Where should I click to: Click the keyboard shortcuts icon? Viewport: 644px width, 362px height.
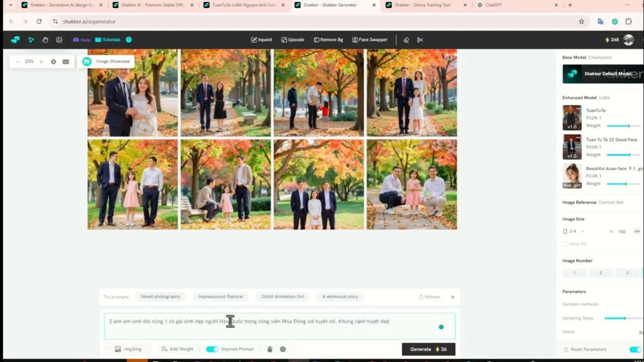[x=66, y=61]
